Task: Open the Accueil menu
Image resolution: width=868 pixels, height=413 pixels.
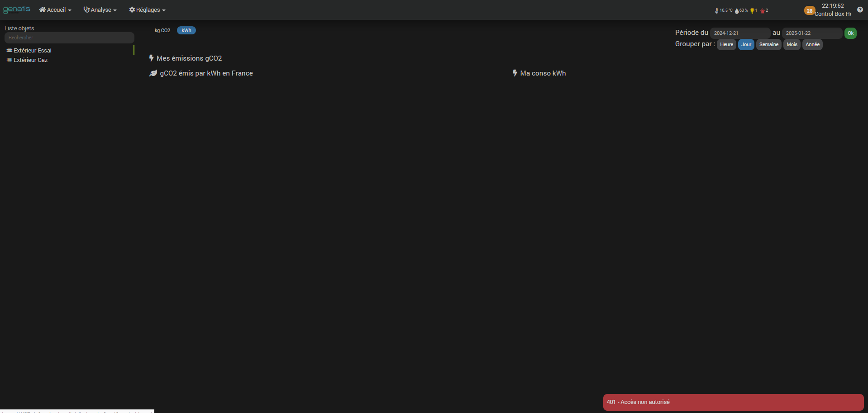Action: [x=55, y=10]
